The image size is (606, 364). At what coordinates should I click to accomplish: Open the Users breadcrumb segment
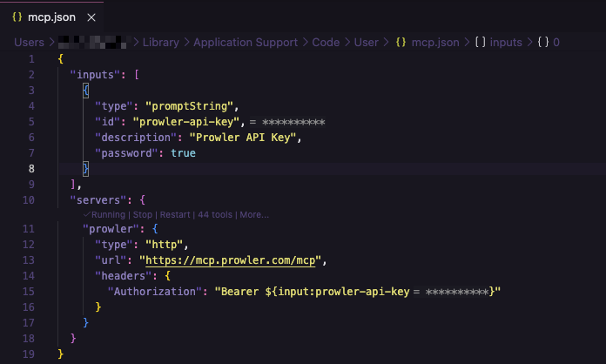pyautogui.click(x=29, y=42)
